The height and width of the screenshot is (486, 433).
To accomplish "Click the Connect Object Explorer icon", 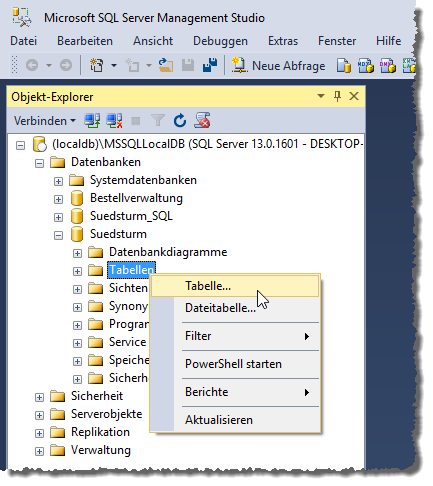I will [x=92, y=121].
